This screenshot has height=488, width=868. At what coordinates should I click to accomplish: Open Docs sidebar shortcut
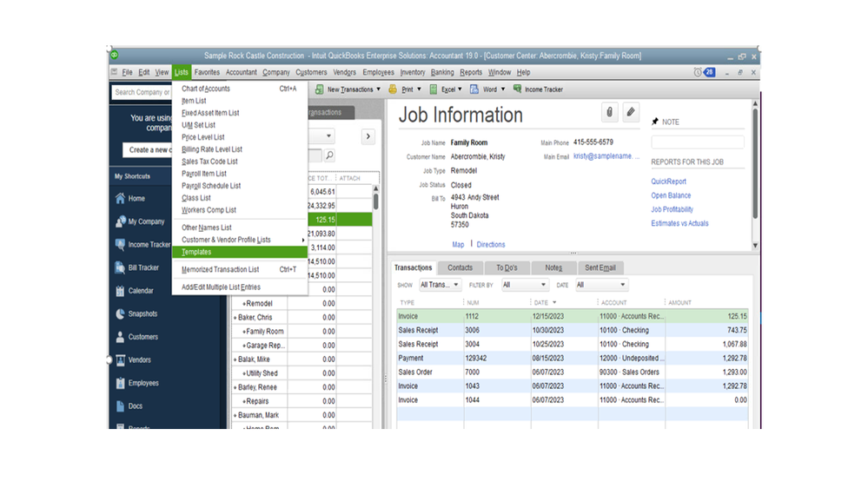pyautogui.click(x=129, y=406)
